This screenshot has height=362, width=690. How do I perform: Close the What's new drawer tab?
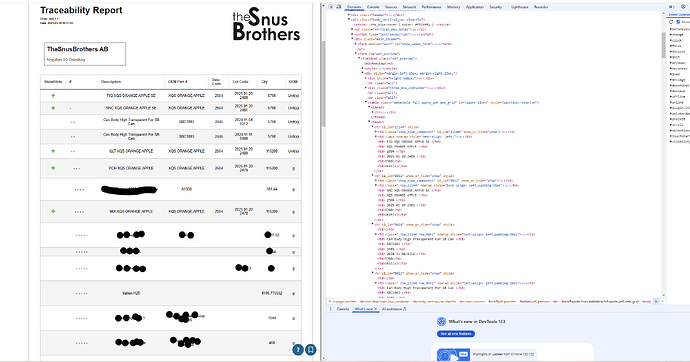375,309
